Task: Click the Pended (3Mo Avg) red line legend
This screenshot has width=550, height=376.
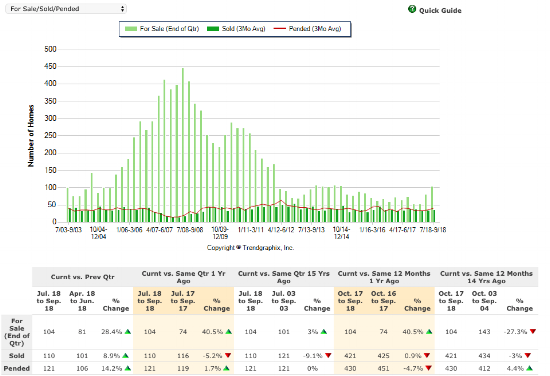Action: coord(280,29)
